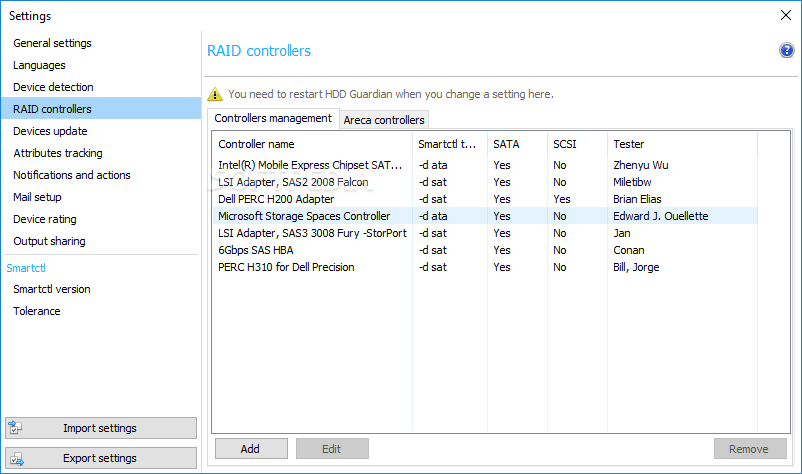Open Languages settings page
The width and height of the screenshot is (802, 474).
click(39, 65)
